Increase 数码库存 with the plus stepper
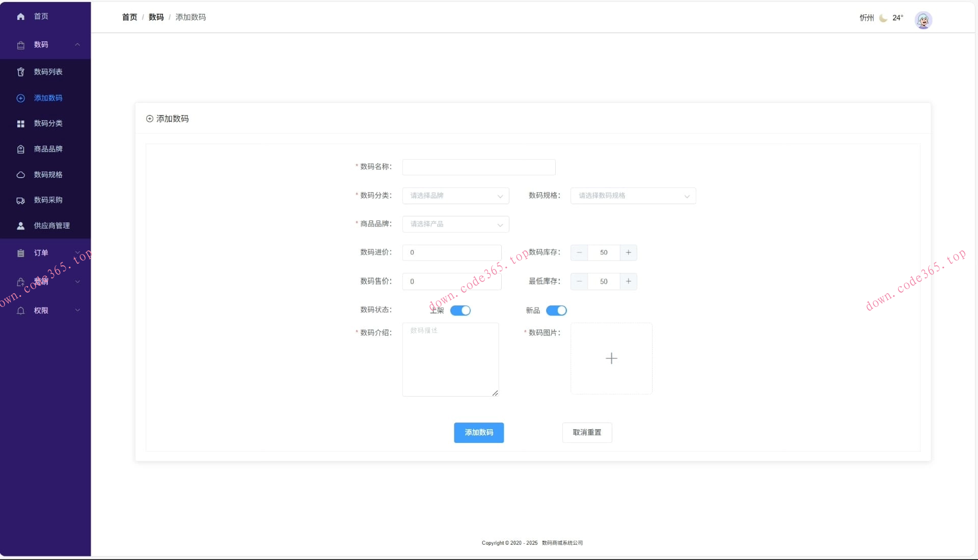 coord(628,253)
